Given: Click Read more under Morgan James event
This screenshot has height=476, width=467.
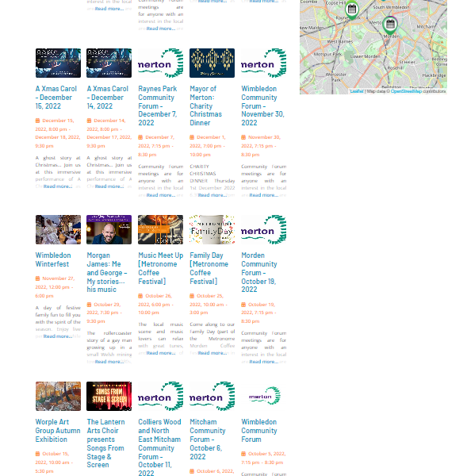Looking at the screenshot, I should pyautogui.click(x=109, y=362).
